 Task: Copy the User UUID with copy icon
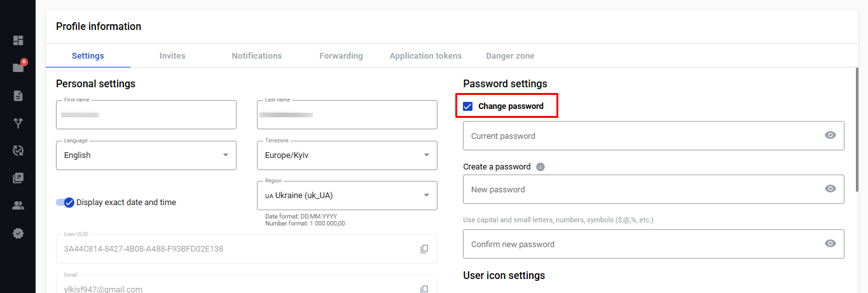tap(424, 249)
